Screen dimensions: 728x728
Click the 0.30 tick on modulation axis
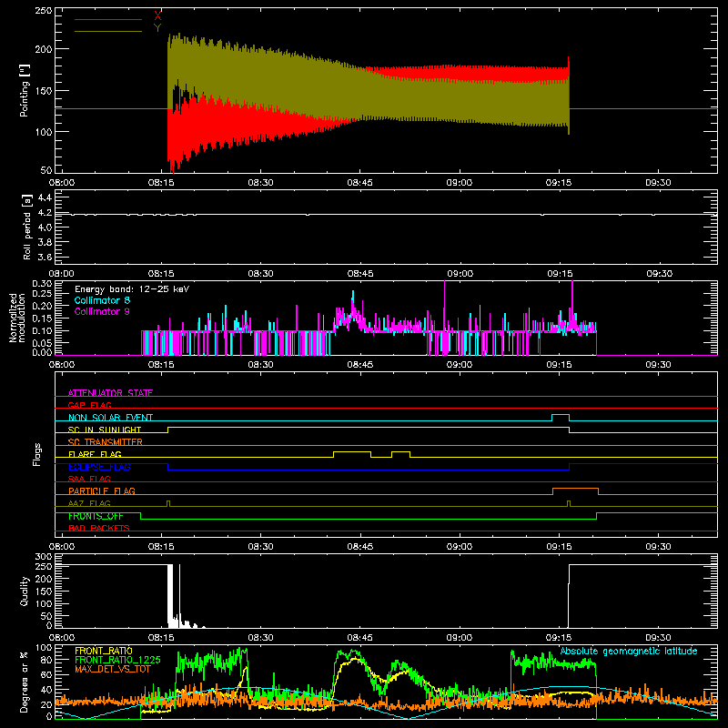pos(42,284)
